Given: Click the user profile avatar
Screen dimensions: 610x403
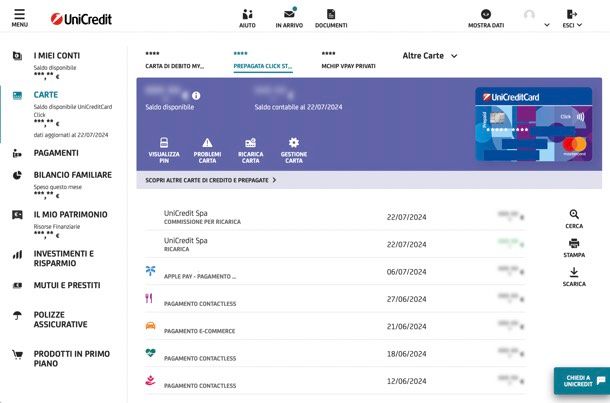Looking at the screenshot, I should pos(529,16).
